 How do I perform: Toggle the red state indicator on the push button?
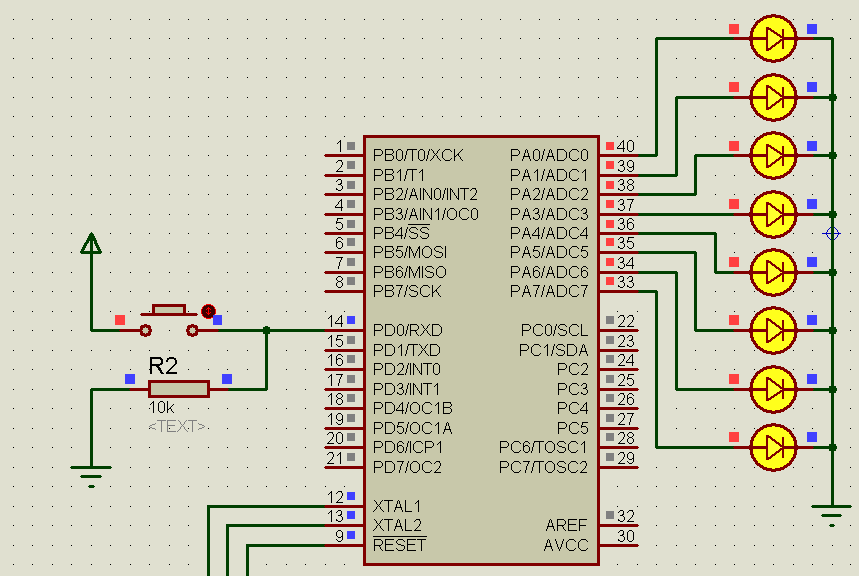click(207, 310)
